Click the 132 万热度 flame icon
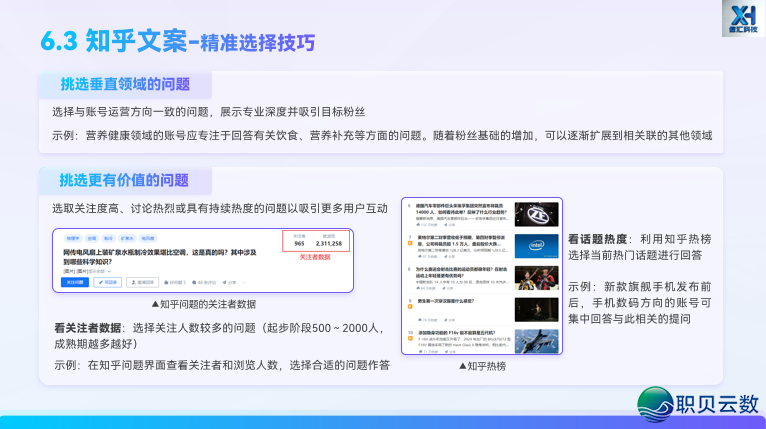Viewport: 766px width, 429px height. (x=419, y=225)
